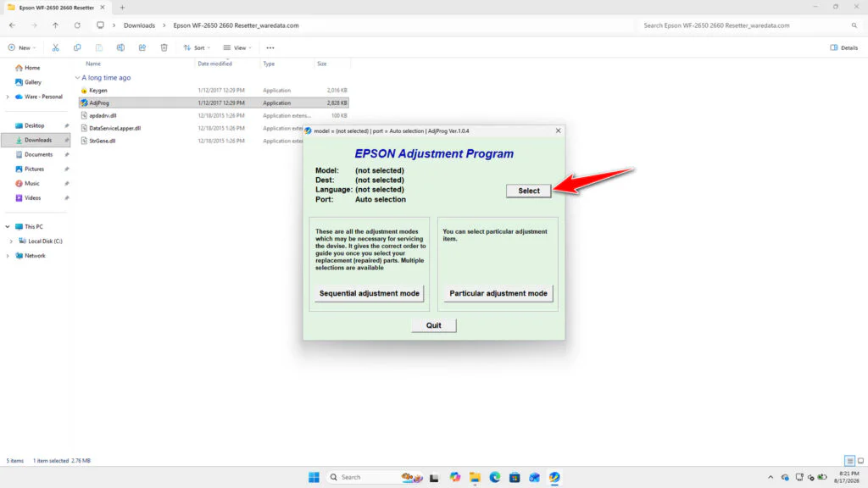The width and height of the screenshot is (868, 488).
Task: Open the View dropdown
Action: click(x=237, y=47)
